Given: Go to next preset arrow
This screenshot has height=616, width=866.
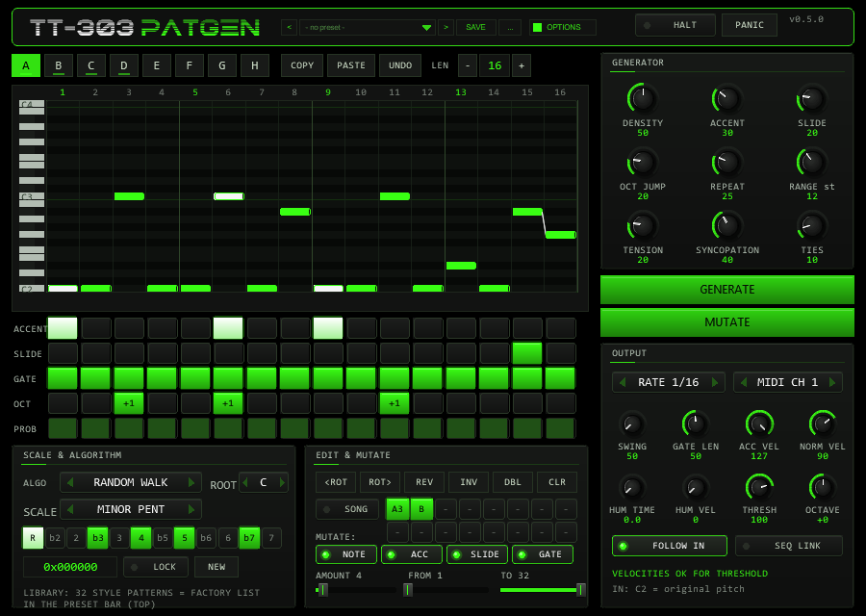Looking at the screenshot, I should click(x=446, y=27).
